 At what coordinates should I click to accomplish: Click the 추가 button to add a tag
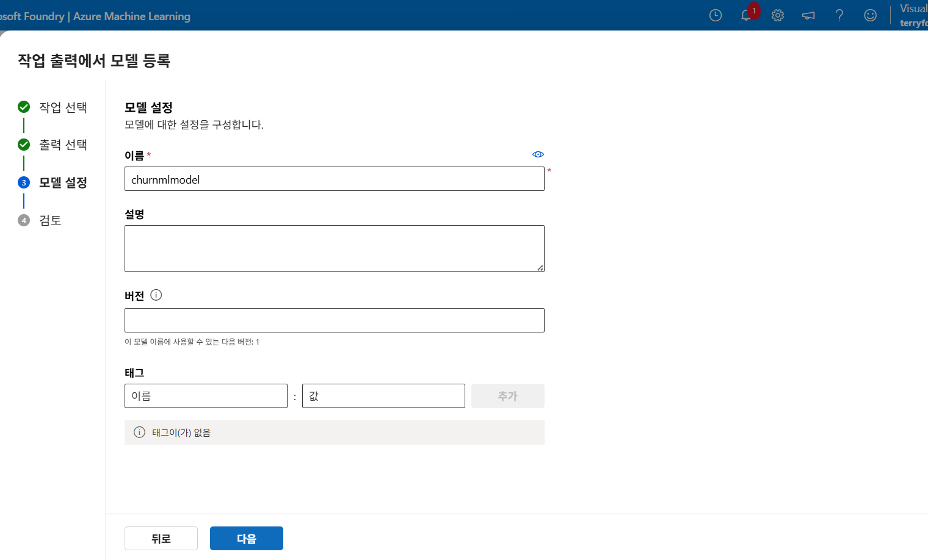pos(507,395)
